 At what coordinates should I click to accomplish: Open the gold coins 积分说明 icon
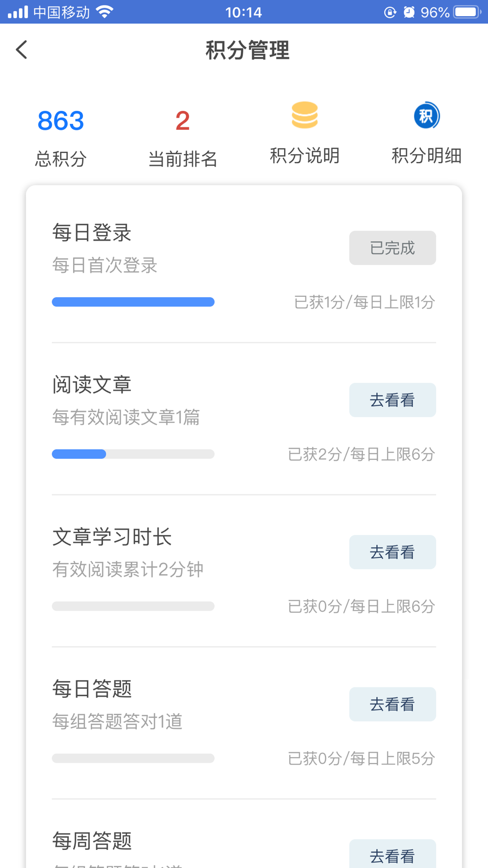pyautogui.click(x=305, y=115)
